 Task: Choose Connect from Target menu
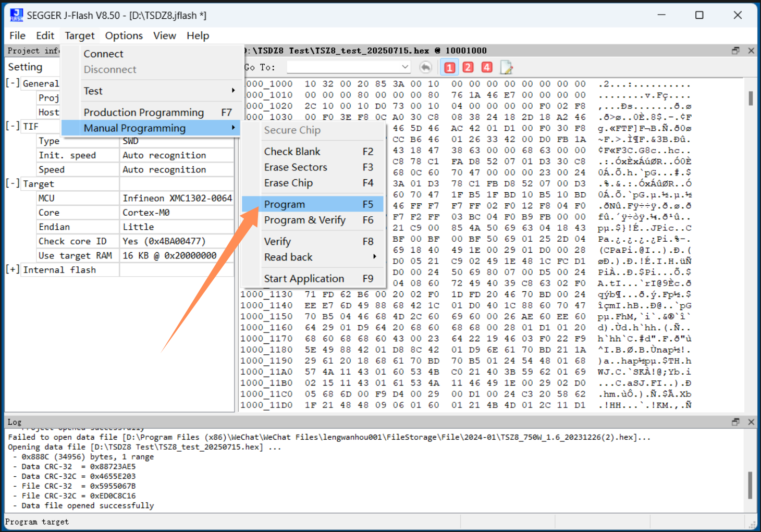point(151,54)
